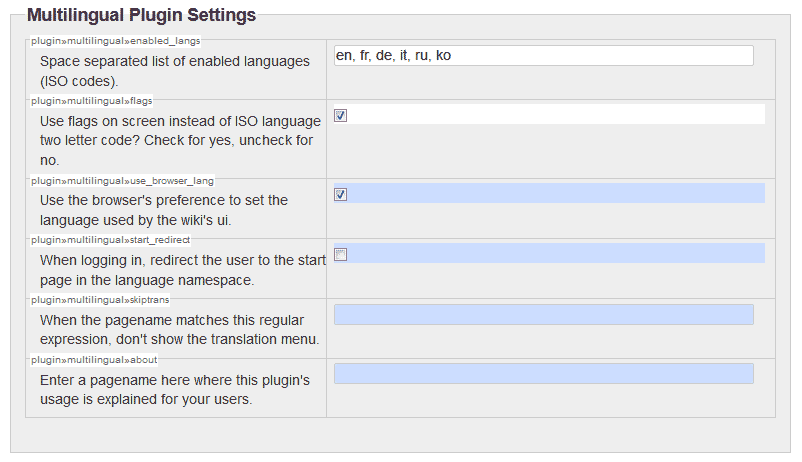Click the about pagename input field
The image size is (802, 462).
tap(543, 374)
